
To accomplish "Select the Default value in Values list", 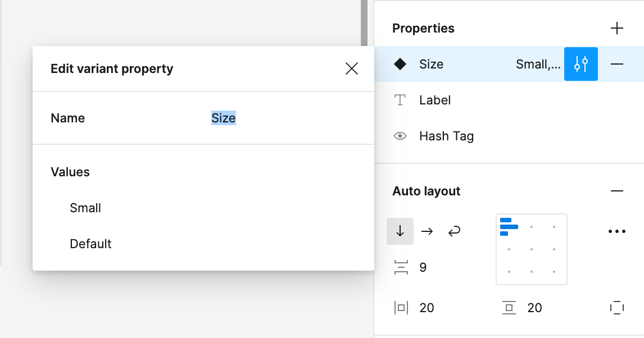I will point(90,244).
